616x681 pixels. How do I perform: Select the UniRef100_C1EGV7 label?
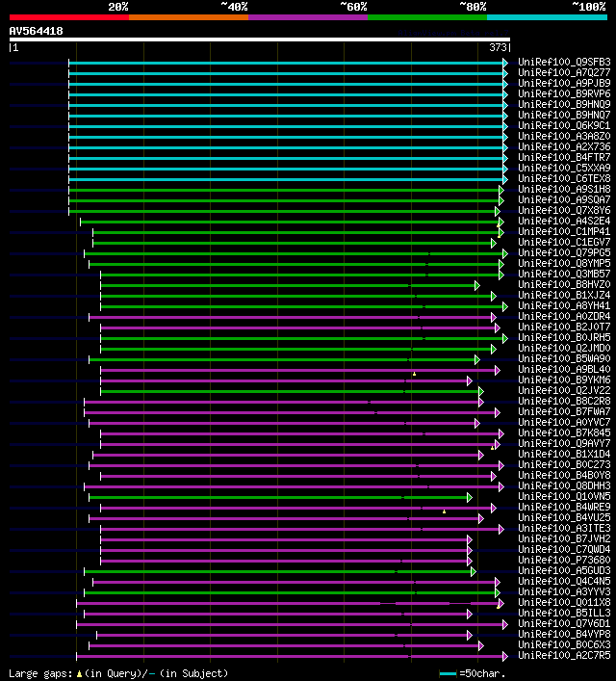pos(564,242)
